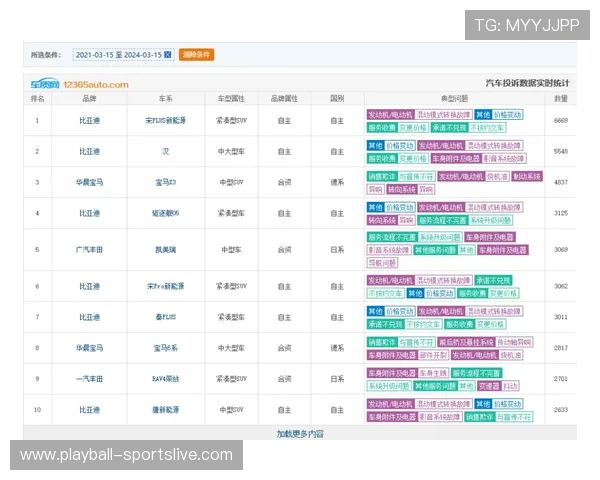600x480 pixels.
Task: Click the 影音系统故障 tag in the 汉 row
Action: [x=504, y=158]
